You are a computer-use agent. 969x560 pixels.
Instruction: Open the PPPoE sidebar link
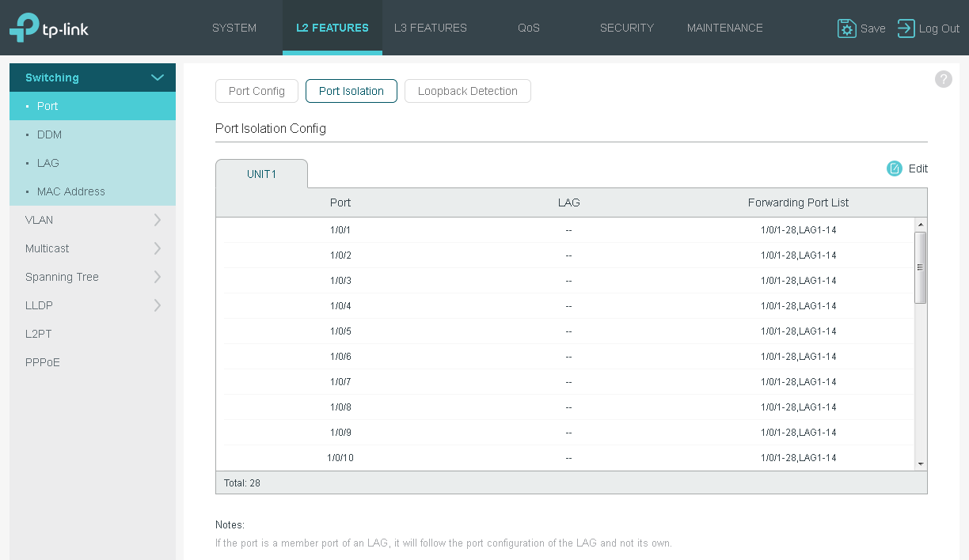43,362
